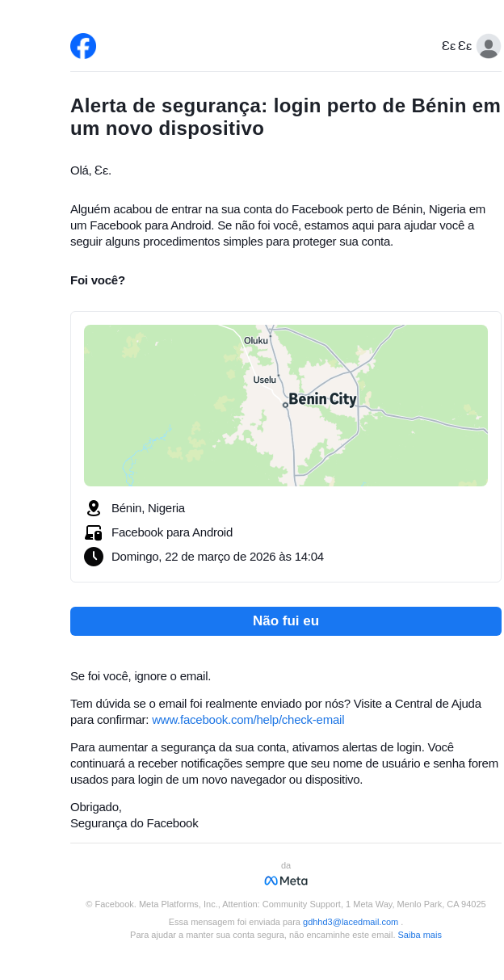504x980 pixels.
Task: Click the Android device icon
Action: click(94, 532)
